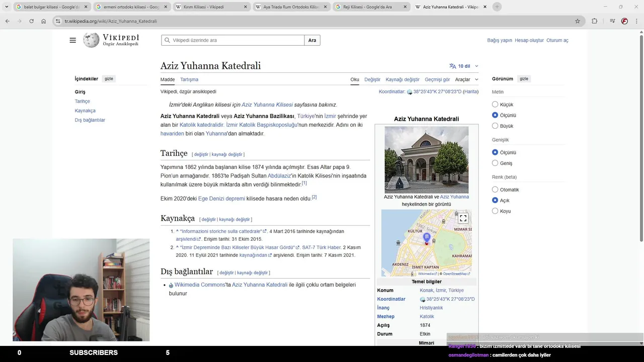
Task: Click the Harita link near coordinates
Action: click(470, 92)
